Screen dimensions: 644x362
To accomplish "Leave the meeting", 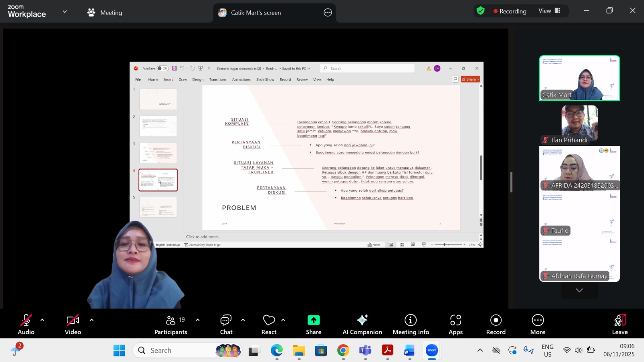I will click(619, 325).
